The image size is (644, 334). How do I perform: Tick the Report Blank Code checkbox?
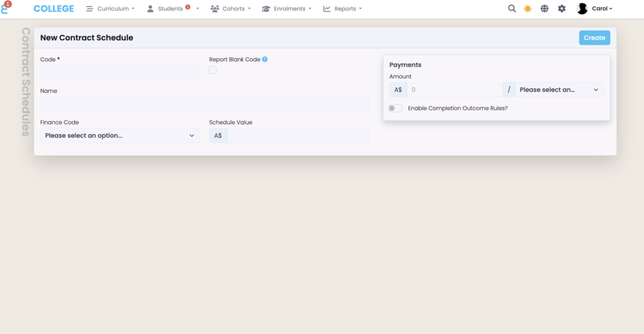pyautogui.click(x=213, y=70)
